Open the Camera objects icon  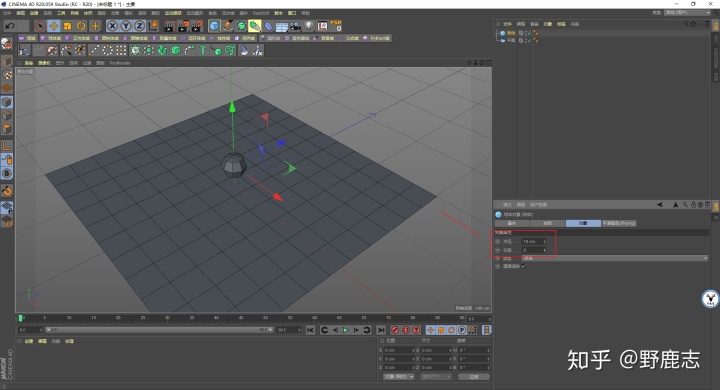pos(295,26)
